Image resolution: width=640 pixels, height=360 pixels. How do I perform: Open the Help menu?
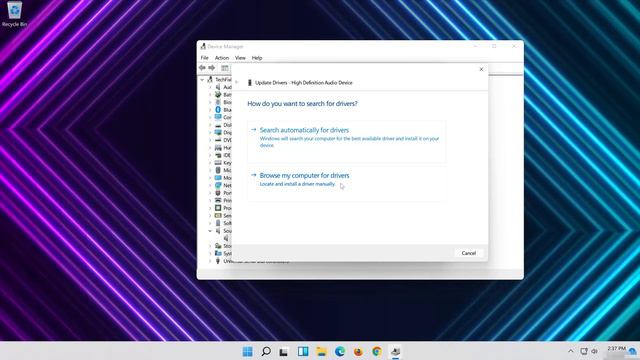[x=257, y=58]
